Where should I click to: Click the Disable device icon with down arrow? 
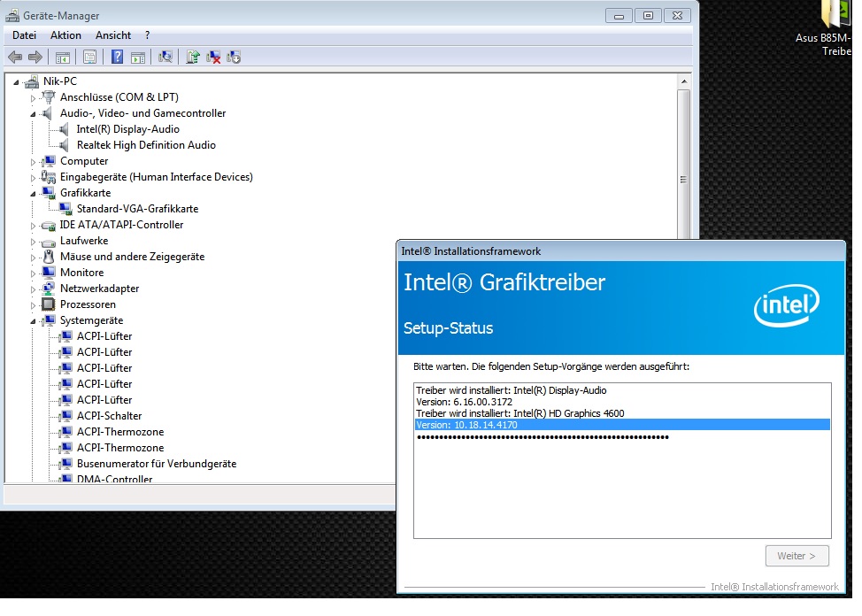235,58
